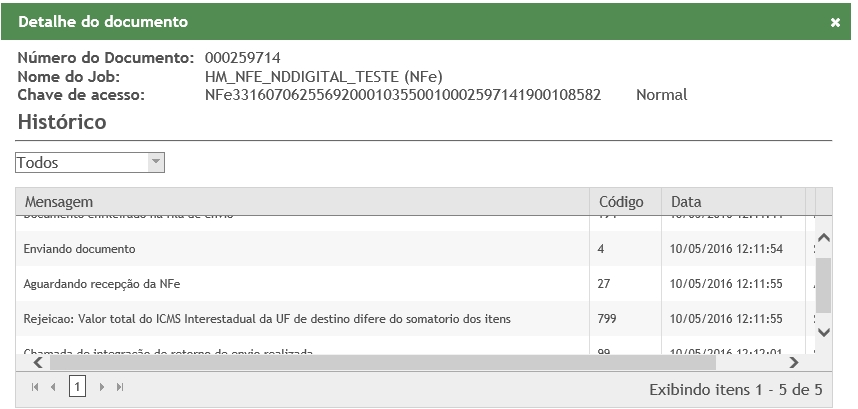The height and width of the screenshot is (409, 858).
Task: Sort by Código column header
Action: (622, 201)
